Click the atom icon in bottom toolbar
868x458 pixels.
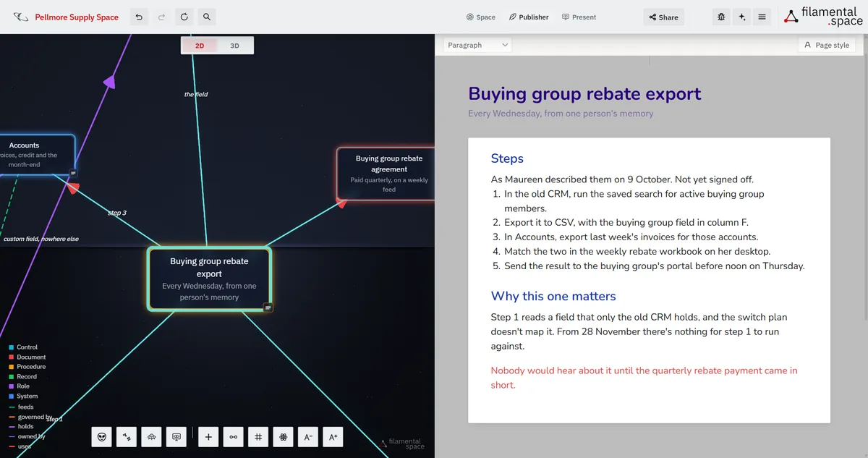283,436
